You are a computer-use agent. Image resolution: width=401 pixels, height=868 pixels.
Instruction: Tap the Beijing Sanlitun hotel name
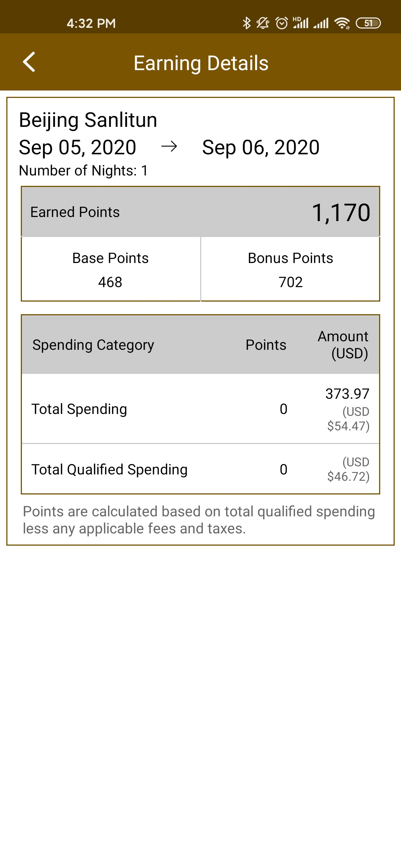coord(88,120)
